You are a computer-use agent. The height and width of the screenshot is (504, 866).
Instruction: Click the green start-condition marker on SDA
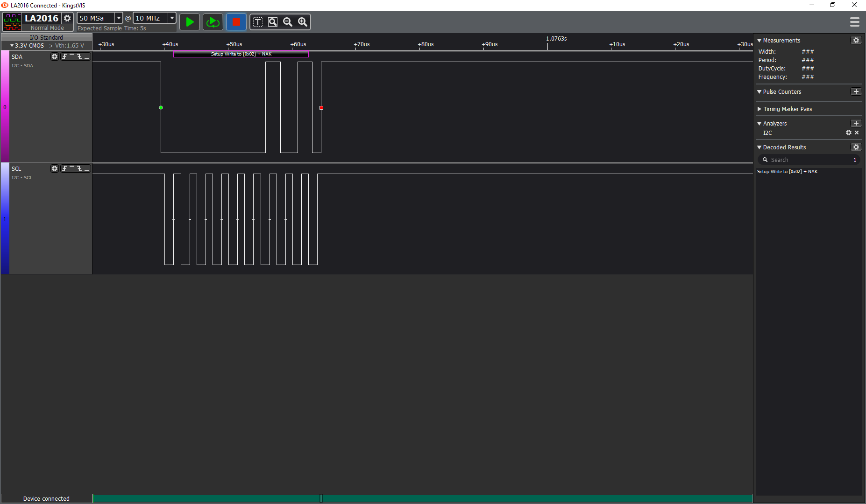point(161,108)
